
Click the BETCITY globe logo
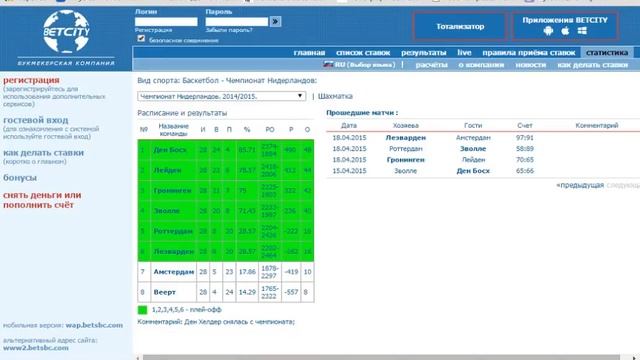pyautogui.click(x=66, y=31)
